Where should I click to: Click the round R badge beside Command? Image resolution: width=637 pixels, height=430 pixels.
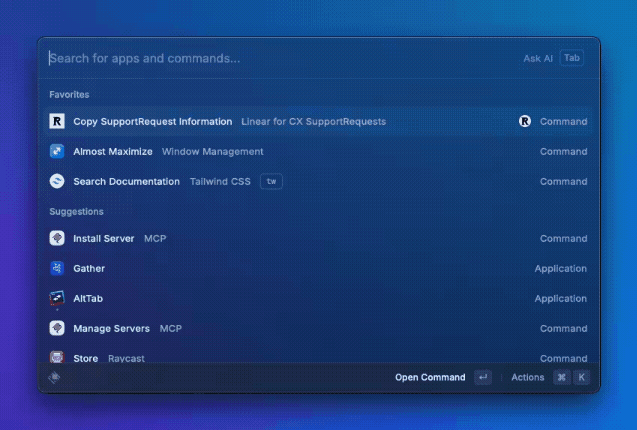click(x=525, y=121)
